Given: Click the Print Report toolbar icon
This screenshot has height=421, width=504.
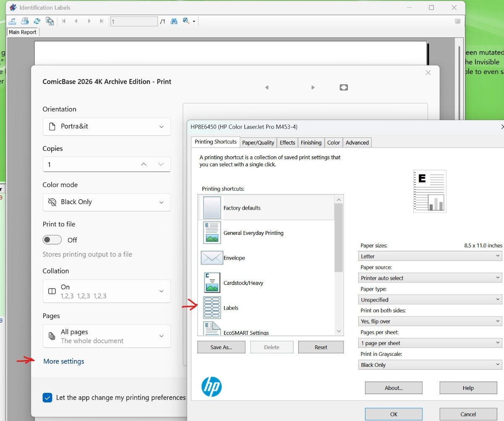Looking at the screenshot, I should (25, 21).
